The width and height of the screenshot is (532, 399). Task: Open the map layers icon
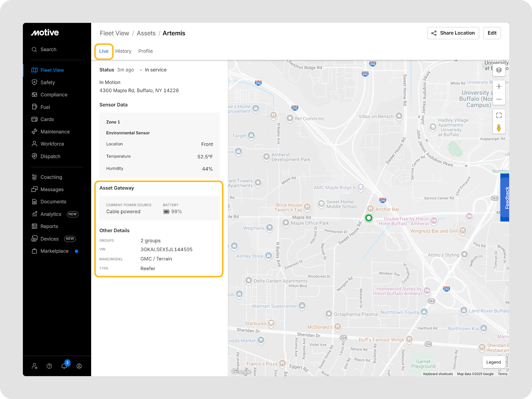click(499, 70)
